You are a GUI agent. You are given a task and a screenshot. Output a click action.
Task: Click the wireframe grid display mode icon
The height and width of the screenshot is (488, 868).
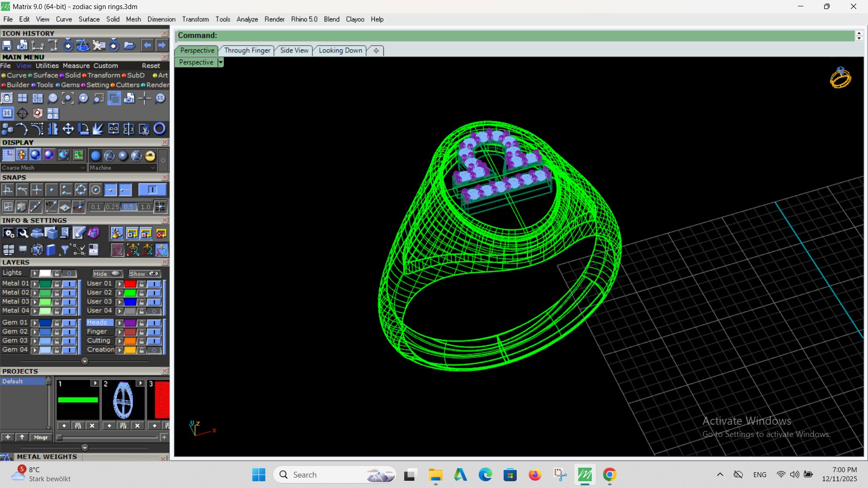click(8, 155)
